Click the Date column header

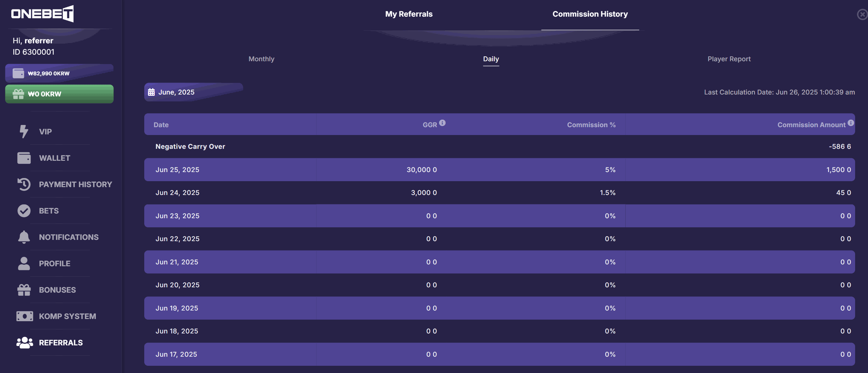tap(161, 125)
